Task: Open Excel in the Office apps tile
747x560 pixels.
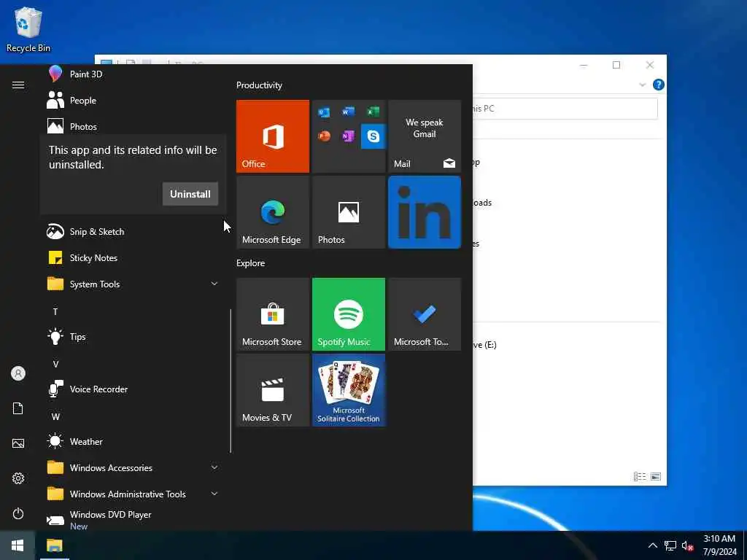Action: [x=373, y=112]
